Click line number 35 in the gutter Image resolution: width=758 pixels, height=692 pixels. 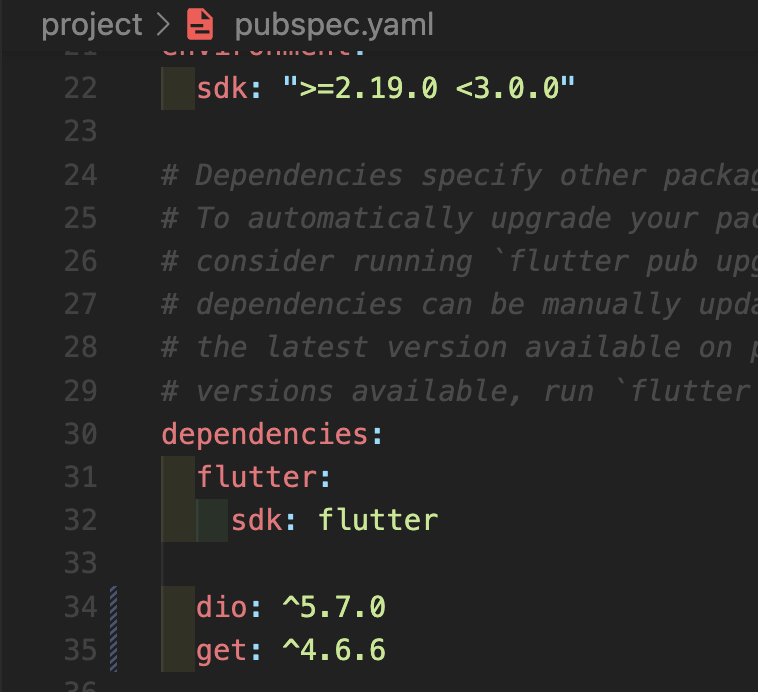(x=80, y=650)
